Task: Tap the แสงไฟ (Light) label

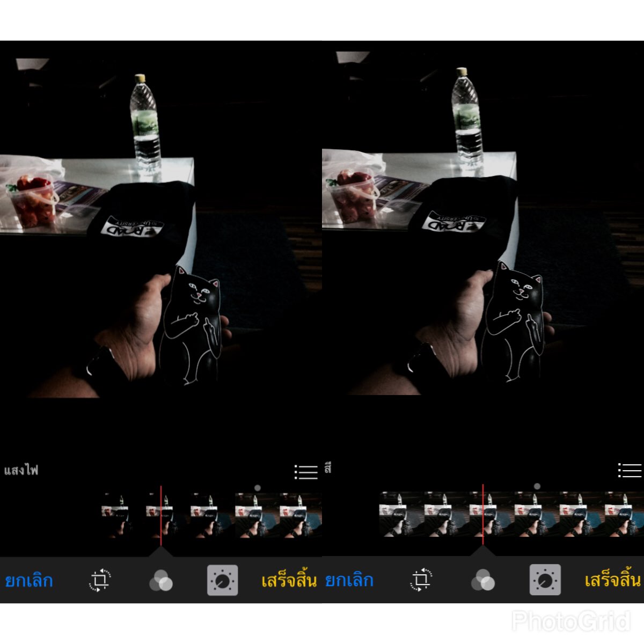Action: [x=21, y=470]
